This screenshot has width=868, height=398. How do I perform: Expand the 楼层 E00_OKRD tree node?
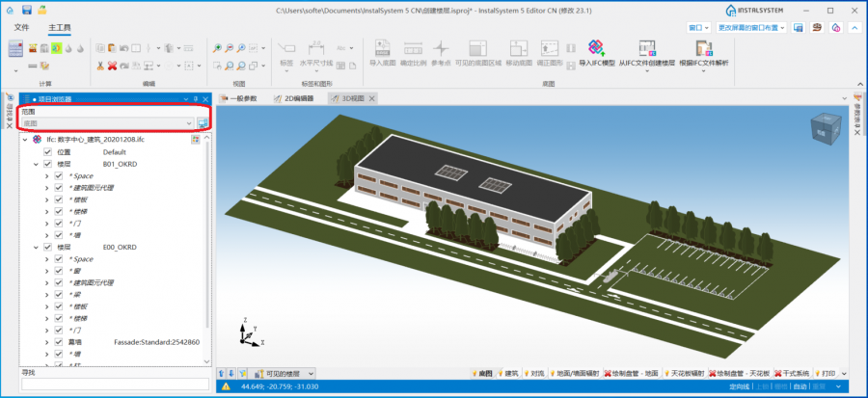pyautogui.click(x=35, y=247)
